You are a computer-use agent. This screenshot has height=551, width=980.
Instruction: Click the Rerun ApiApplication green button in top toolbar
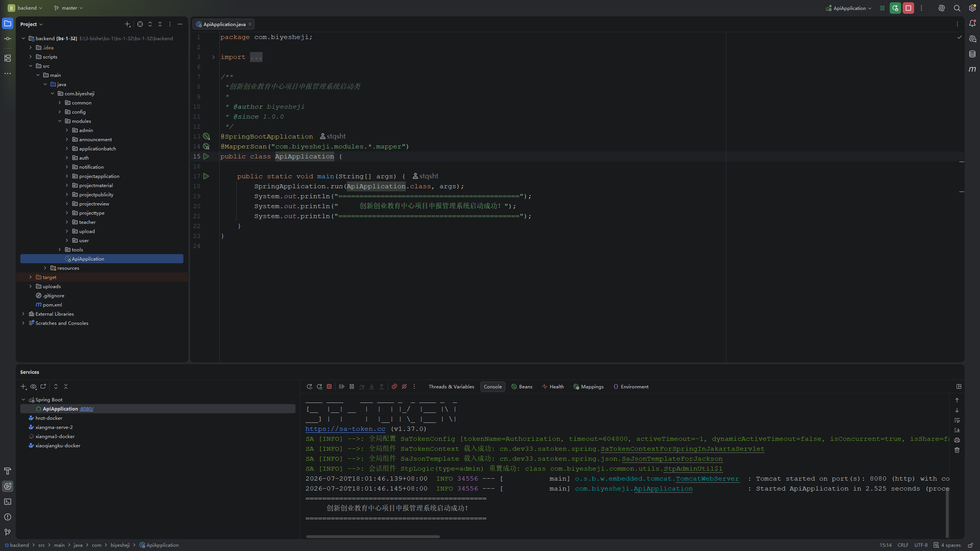(895, 8)
